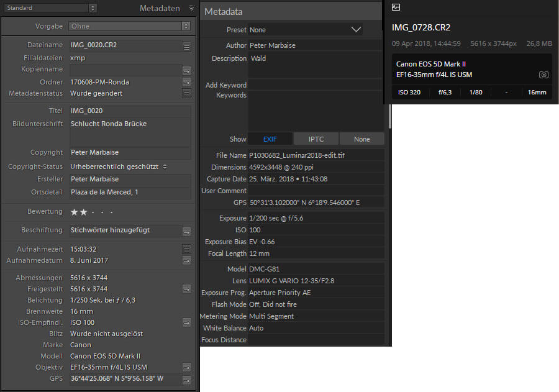Select None in the Show row

(x=362, y=139)
